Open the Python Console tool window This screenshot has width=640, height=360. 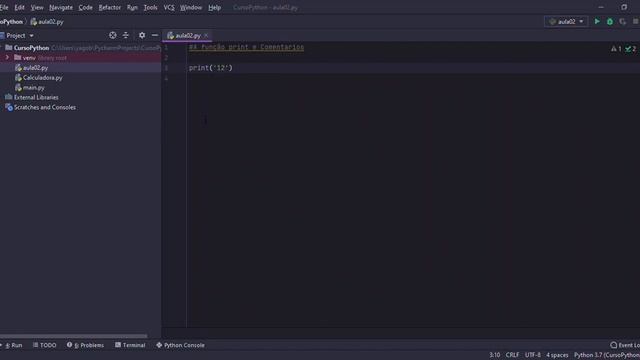click(180, 345)
